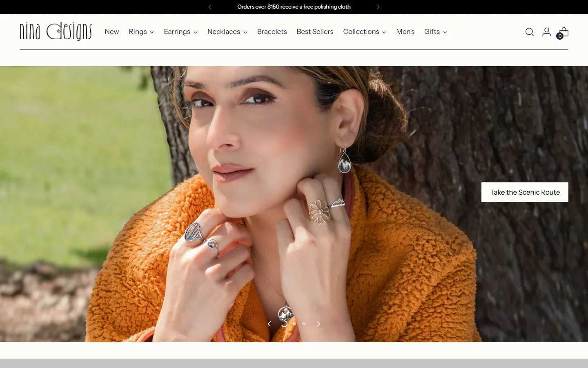Image resolution: width=588 pixels, height=368 pixels.
Task: Expand the Necklaces dropdown menu
Action: click(x=227, y=32)
